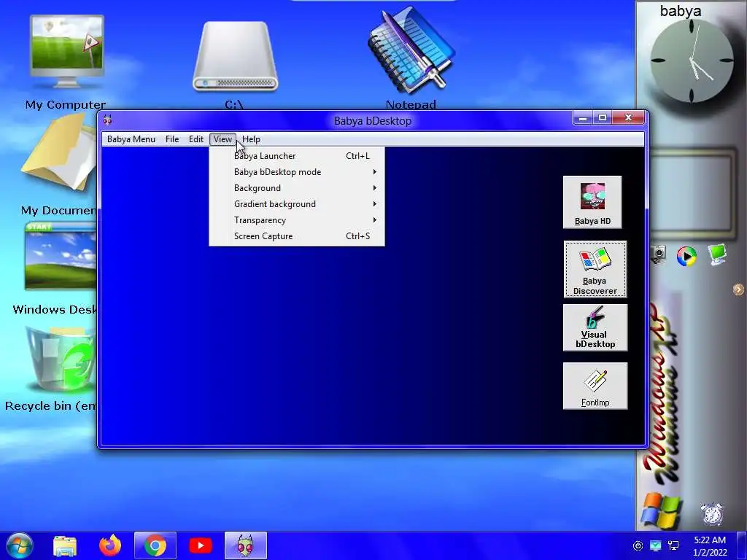Screen dimensions: 747x560
Task: Open the My Computer desktop icon
Action: pyautogui.click(x=66, y=52)
